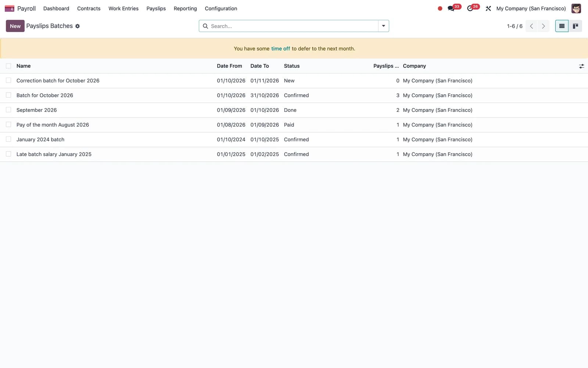The height and width of the screenshot is (368, 588).
Task: Check the Late batch salary January 2025 row
Action: tap(8, 154)
